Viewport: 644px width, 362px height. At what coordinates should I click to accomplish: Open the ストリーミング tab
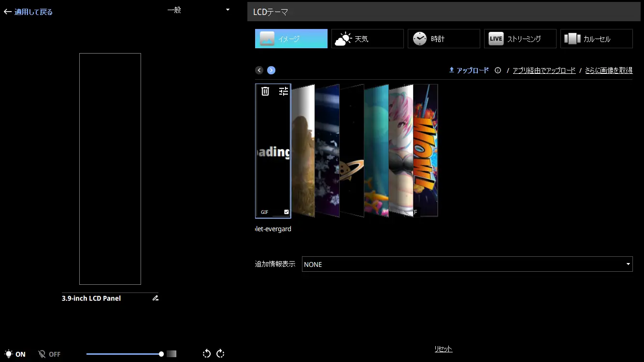coord(520,39)
